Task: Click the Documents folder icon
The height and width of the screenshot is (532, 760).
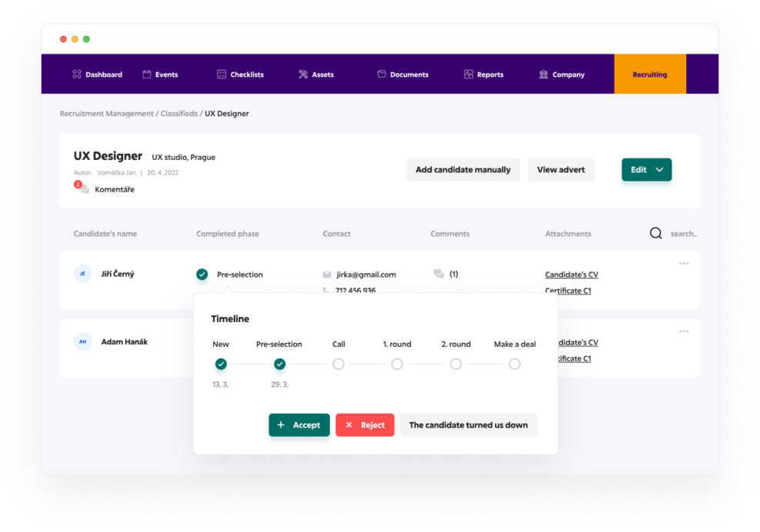Action: pos(382,74)
